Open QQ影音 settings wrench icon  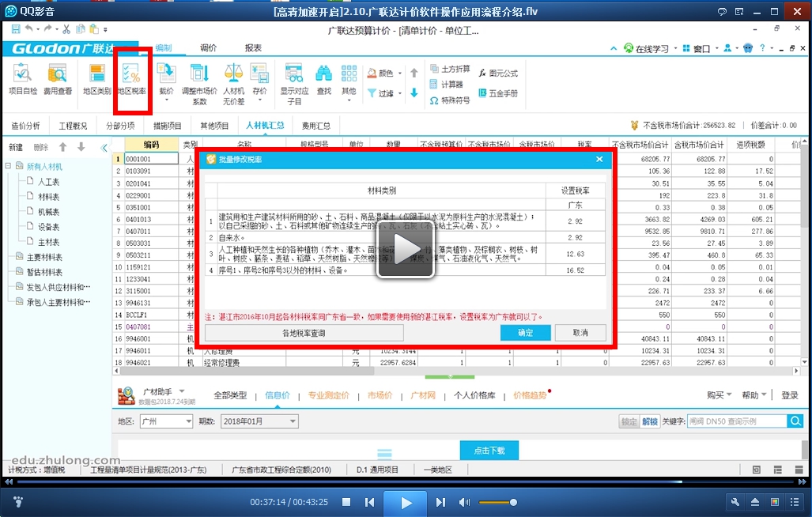735,502
